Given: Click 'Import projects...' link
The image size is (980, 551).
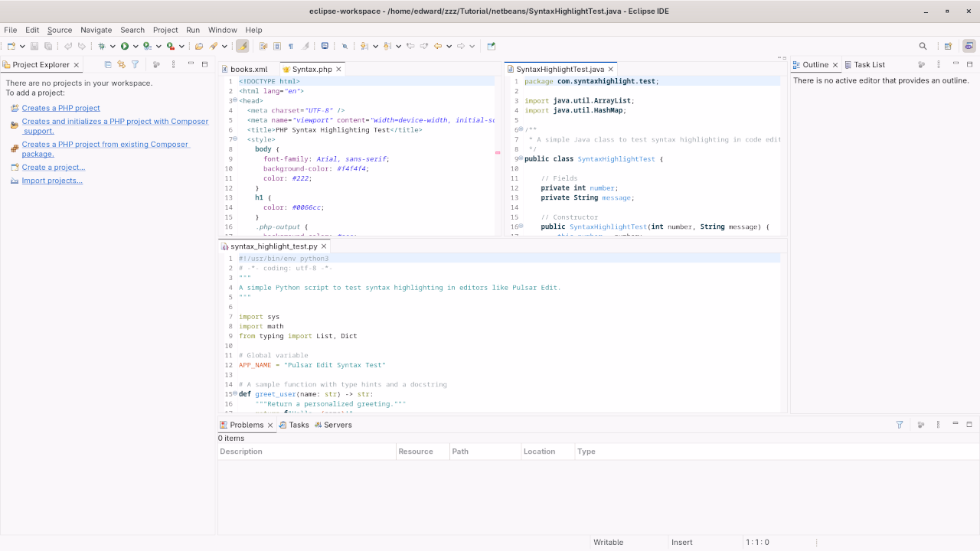Looking at the screenshot, I should click(x=52, y=181).
